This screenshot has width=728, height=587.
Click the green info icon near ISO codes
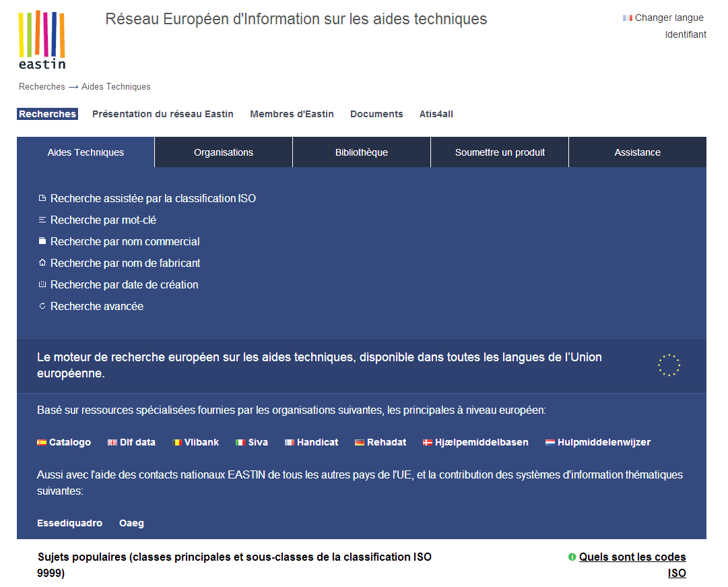click(572, 557)
